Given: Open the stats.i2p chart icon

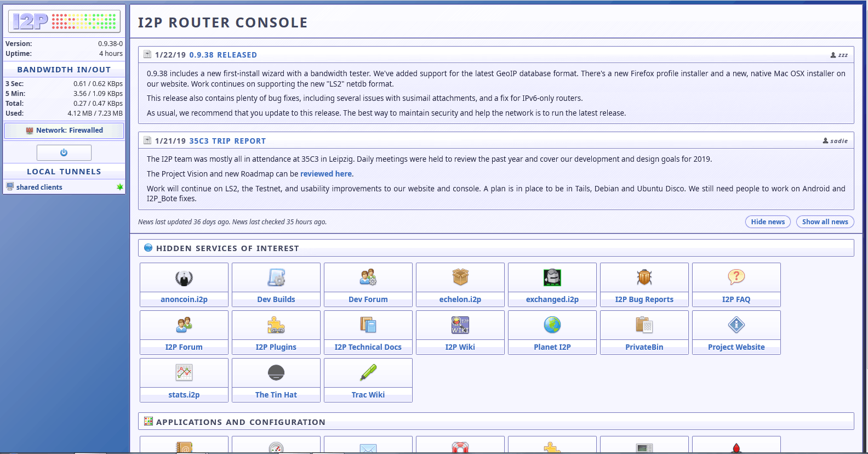Looking at the screenshot, I should (x=184, y=373).
